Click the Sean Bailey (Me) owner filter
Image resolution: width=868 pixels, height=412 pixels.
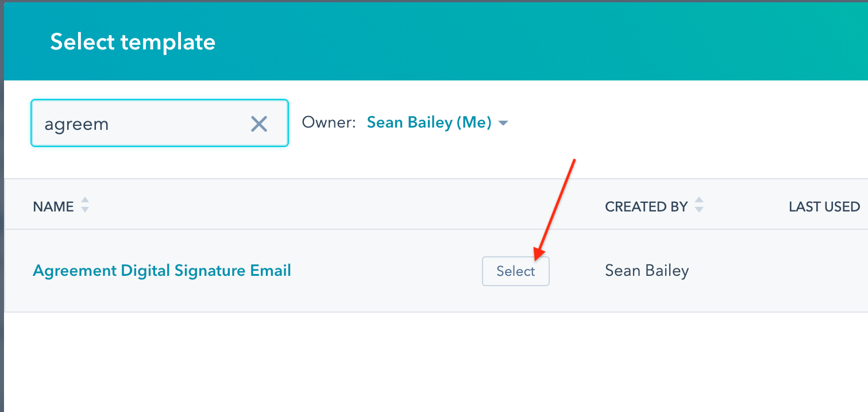[x=429, y=122]
